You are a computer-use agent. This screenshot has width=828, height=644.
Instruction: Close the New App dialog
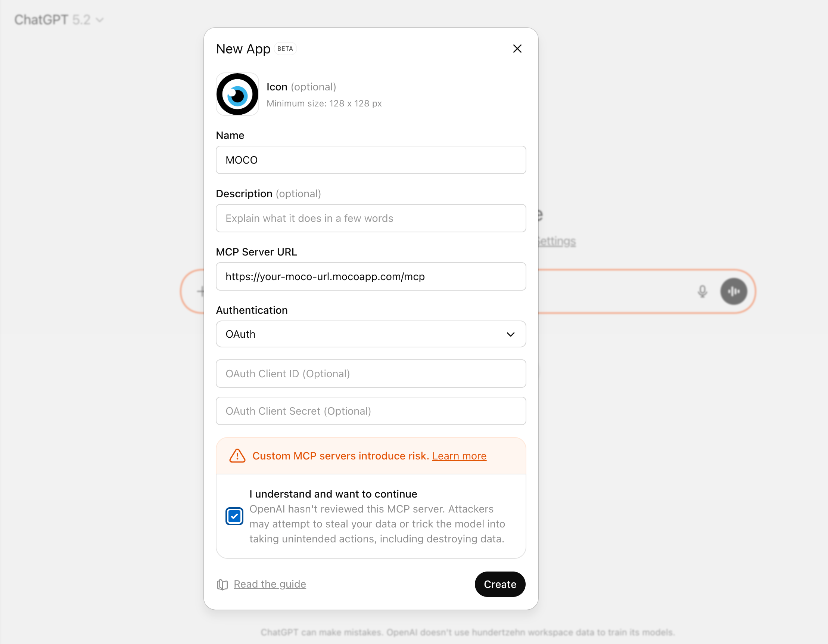pos(517,49)
